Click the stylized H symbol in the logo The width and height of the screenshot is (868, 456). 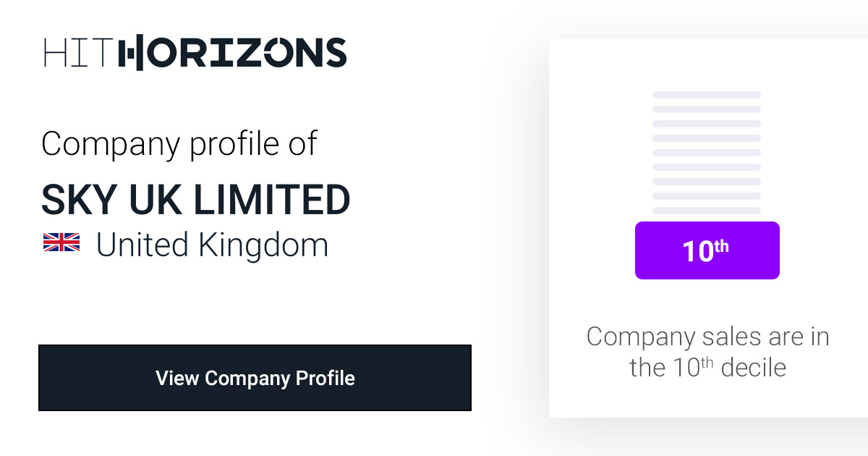pos(131,53)
